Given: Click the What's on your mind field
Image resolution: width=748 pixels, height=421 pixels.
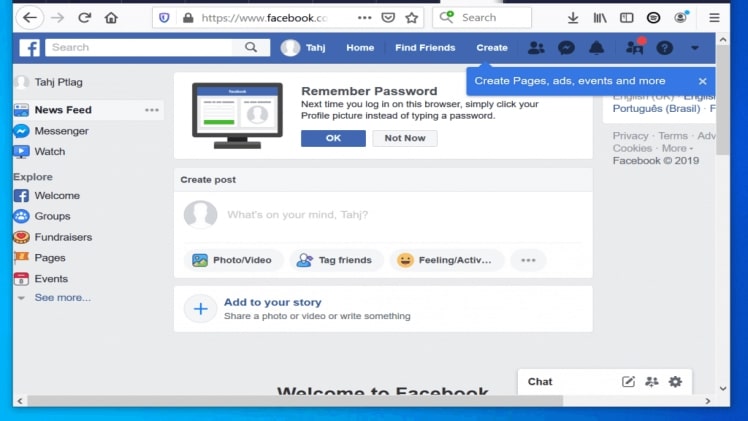Looking at the screenshot, I should click(x=400, y=214).
